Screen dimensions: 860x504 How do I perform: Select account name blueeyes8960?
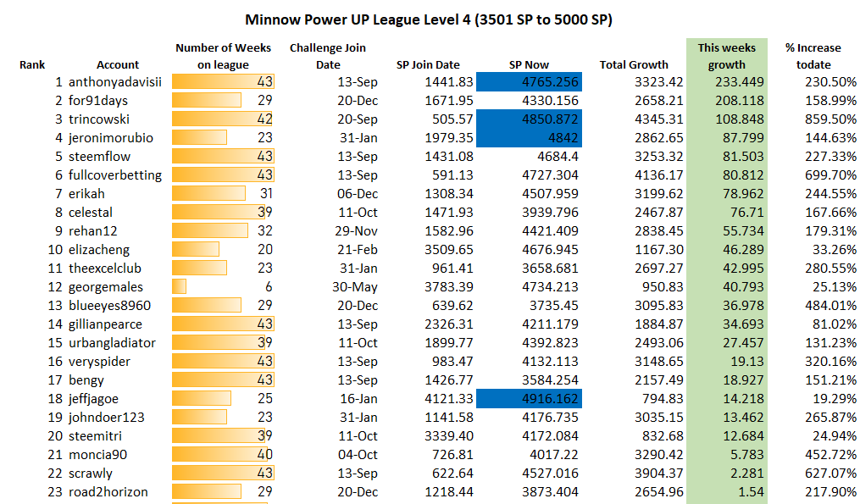(x=109, y=306)
